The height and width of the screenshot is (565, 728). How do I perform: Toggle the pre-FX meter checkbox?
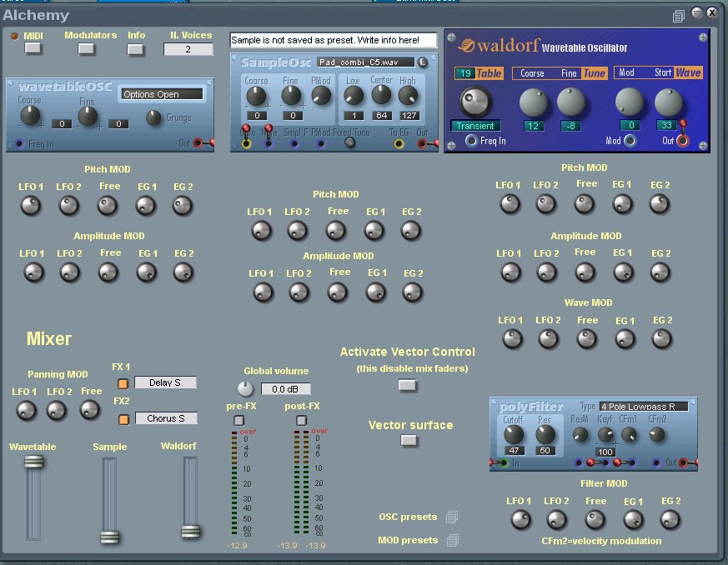[x=239, y=421]
